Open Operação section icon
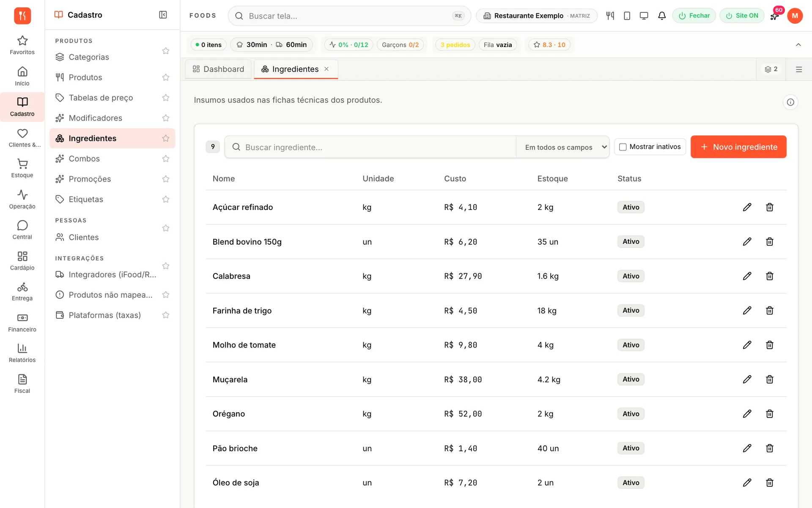 tap(22, 199)
